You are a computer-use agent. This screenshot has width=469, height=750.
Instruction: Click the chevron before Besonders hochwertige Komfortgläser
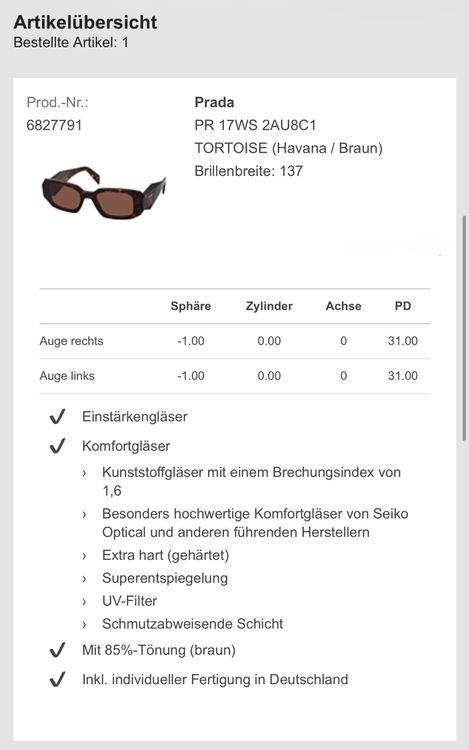coord(84,515)
